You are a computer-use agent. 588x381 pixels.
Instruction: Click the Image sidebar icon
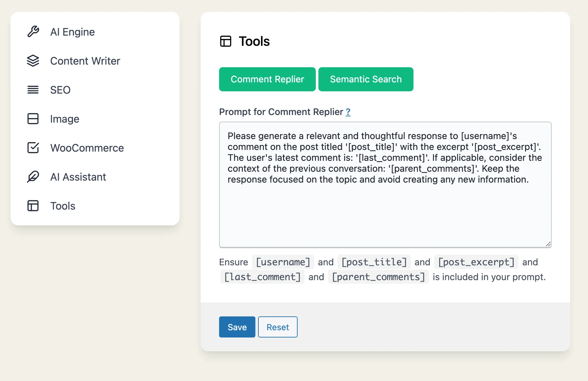click(x=33, y=119)
